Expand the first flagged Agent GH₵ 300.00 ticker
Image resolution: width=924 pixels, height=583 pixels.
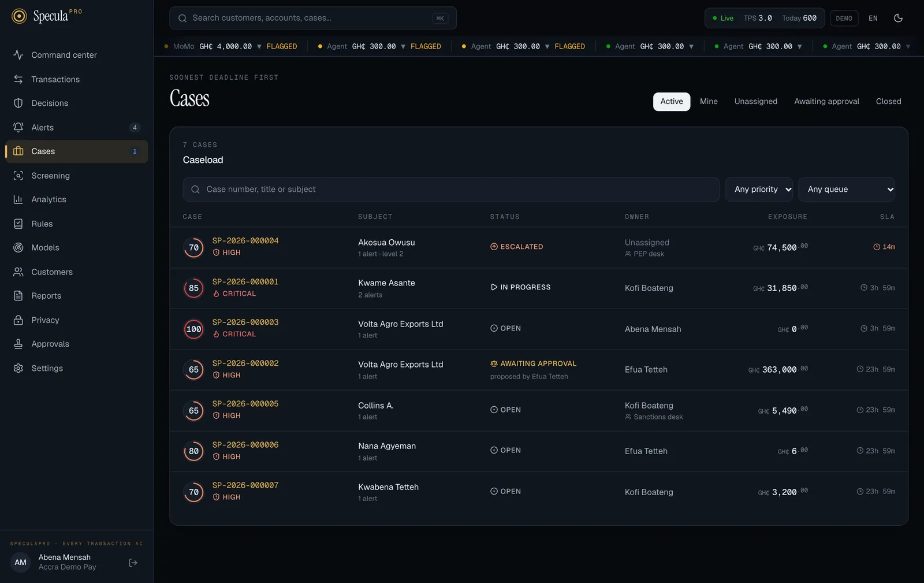pyautogui.click(x=379, y=46)
